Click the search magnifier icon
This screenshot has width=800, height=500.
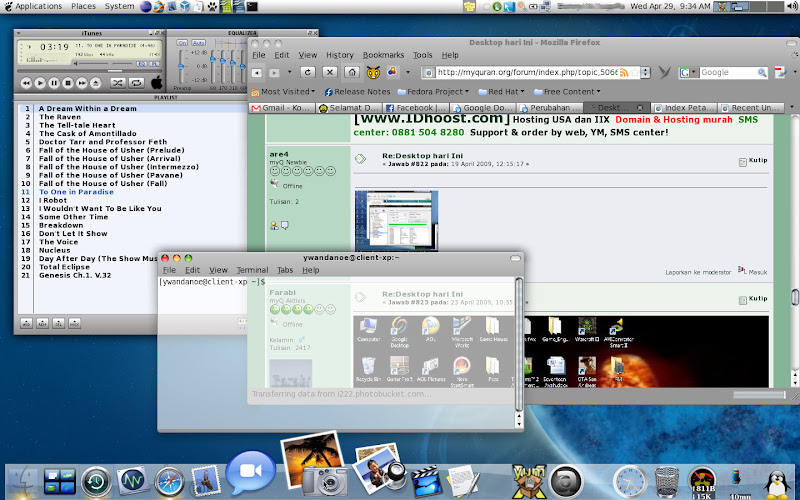click(x=762, y=73)
